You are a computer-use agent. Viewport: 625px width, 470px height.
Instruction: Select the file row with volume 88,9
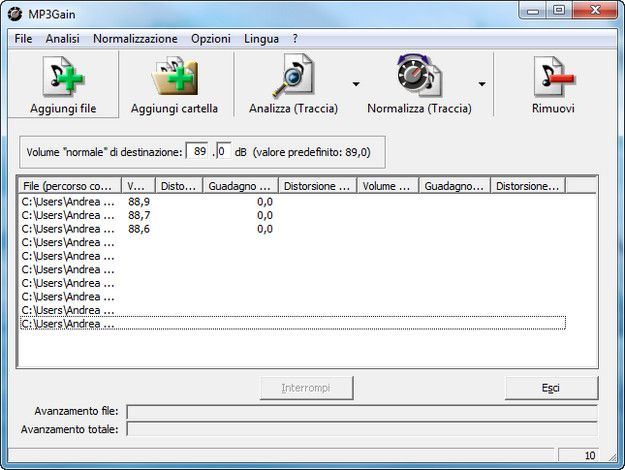point(68,201)
